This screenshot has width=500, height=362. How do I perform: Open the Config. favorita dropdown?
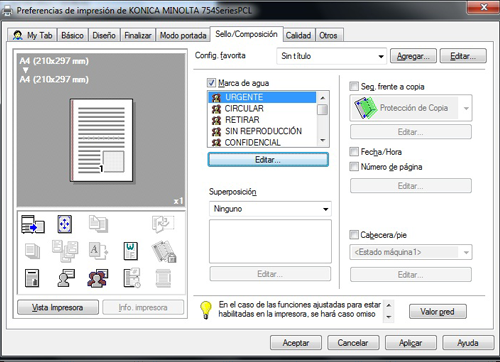pyautogui.click(x=331, y=56)
